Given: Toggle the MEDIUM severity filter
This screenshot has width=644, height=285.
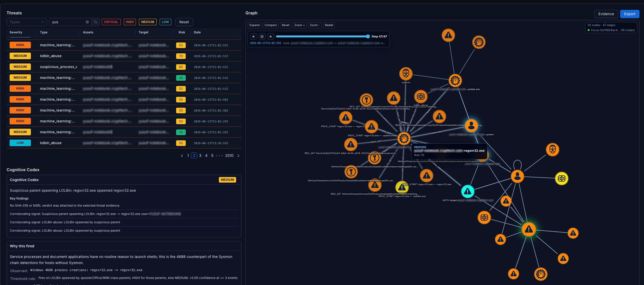Looking at the screenshot, I should point(148,22).
